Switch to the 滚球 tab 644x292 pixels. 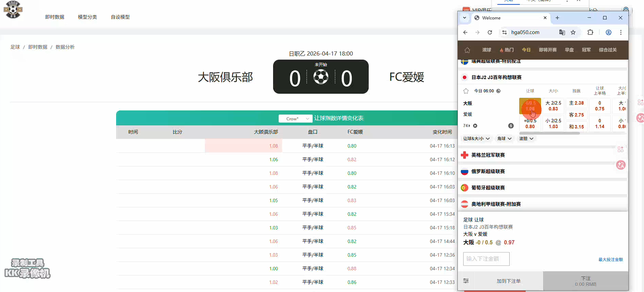pos(487,50)
